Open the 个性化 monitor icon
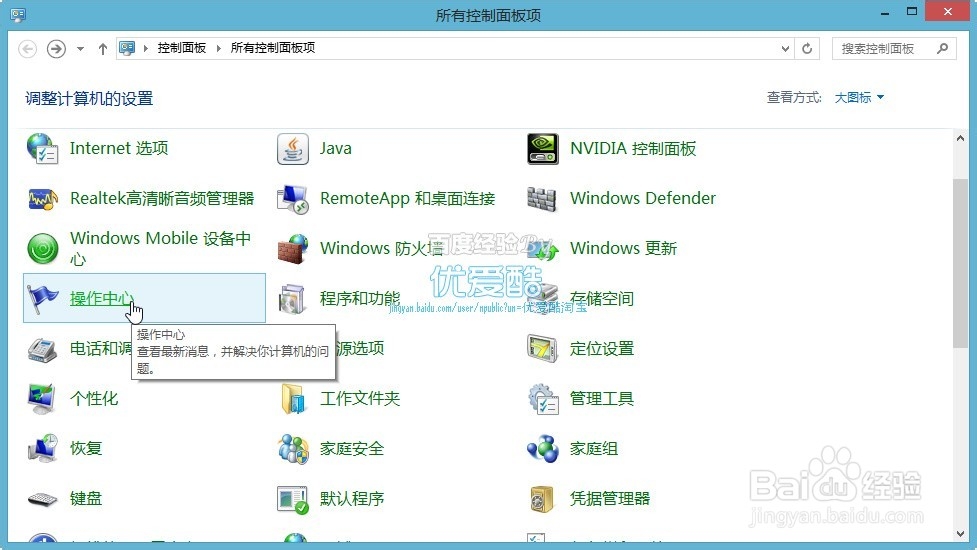Image resolution: width=977 pixels, height=550 pixels. click(x=42, y=399)
